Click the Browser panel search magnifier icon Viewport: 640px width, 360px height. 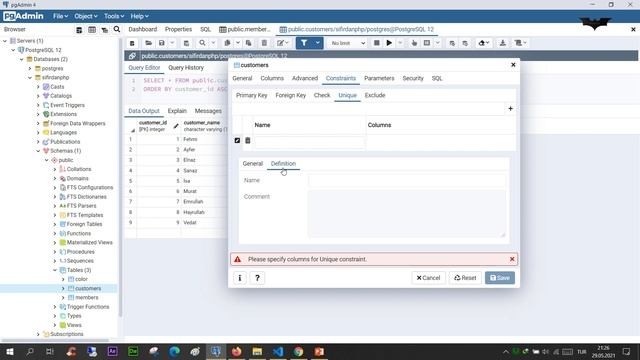(117, 29)
